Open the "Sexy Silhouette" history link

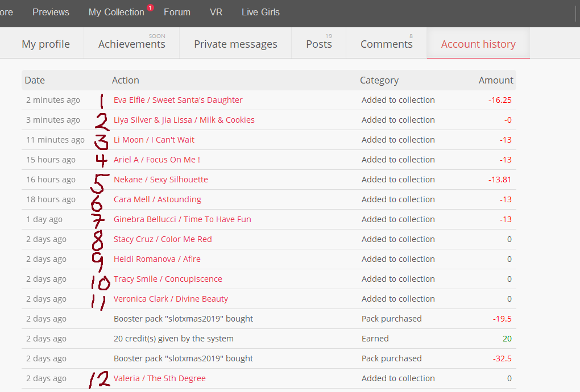pyautogui.click(x=161, y=180)
